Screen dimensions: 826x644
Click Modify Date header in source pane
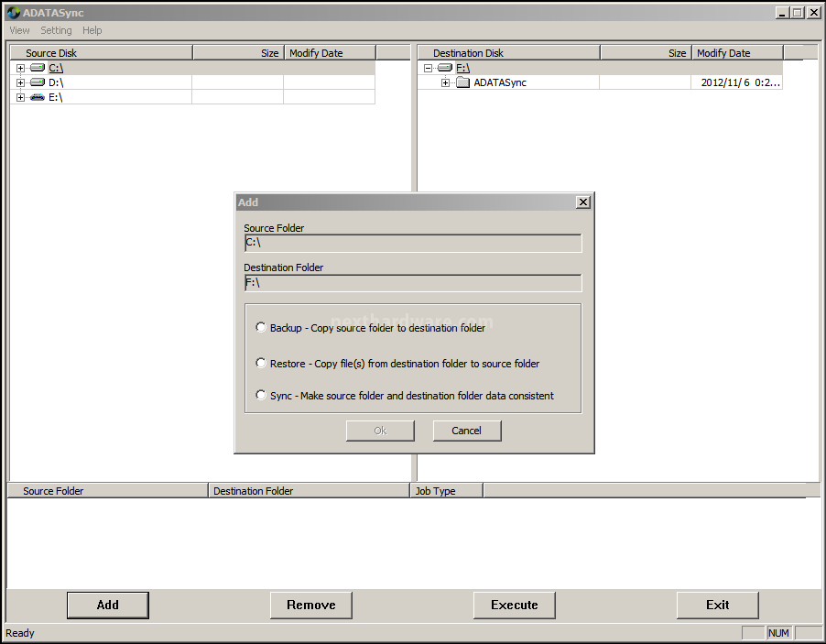coord(331,53)
